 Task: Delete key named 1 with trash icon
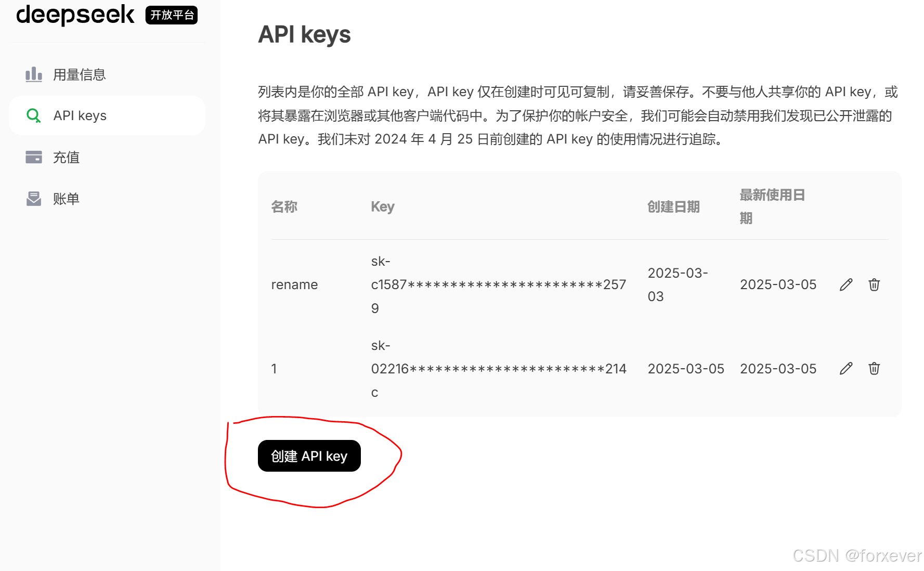(x=874, y=369)
